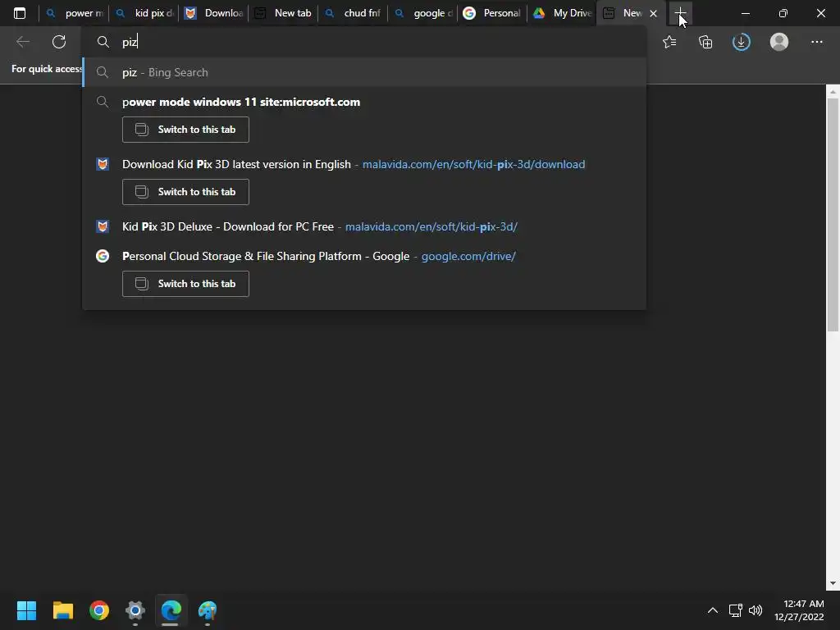The height and width of the screenshot is (630, 840).
Task: Select 'Personal Cloud Storage' Google suggestion
Action: (364, 256)
